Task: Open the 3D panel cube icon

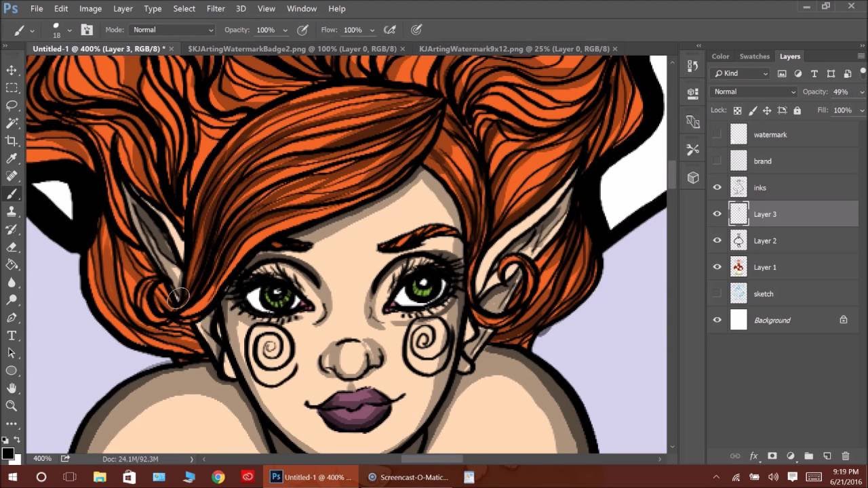Action: point(692,178)
